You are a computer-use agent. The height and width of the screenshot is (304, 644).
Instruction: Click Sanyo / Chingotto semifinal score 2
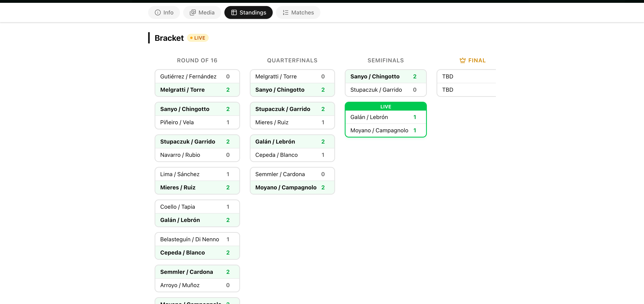pos(415,76)
